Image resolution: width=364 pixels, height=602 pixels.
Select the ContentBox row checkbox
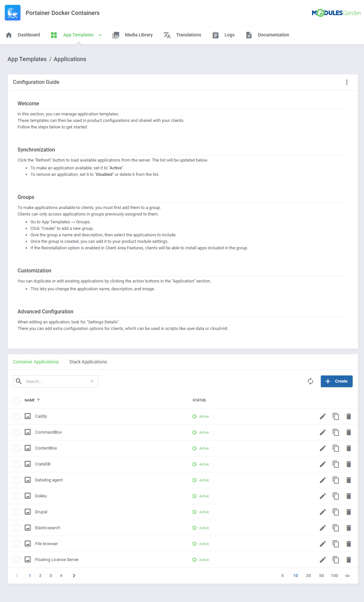(x=16, y=448)
